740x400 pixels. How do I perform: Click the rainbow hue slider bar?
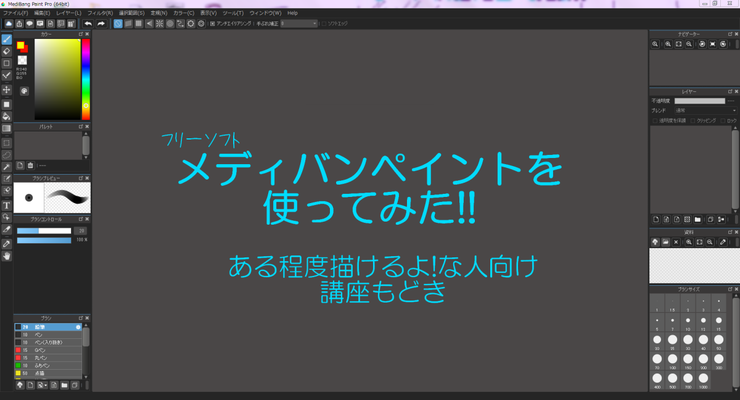[x=86, y=79]
